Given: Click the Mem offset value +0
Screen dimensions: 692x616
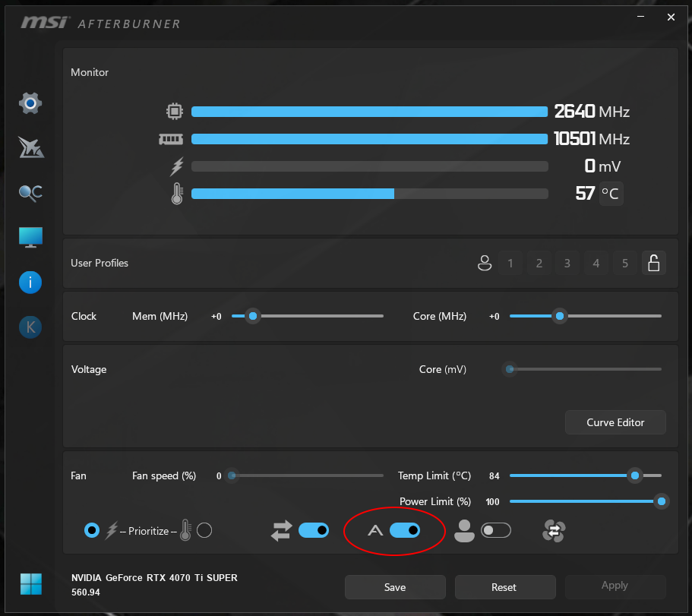Looking at the screenshot, I should 216,317.
